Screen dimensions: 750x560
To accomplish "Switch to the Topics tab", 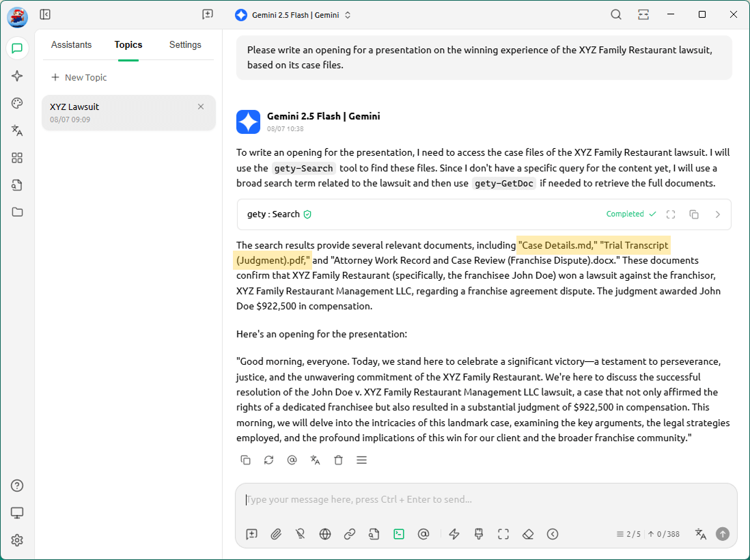I will pos(128,44).
